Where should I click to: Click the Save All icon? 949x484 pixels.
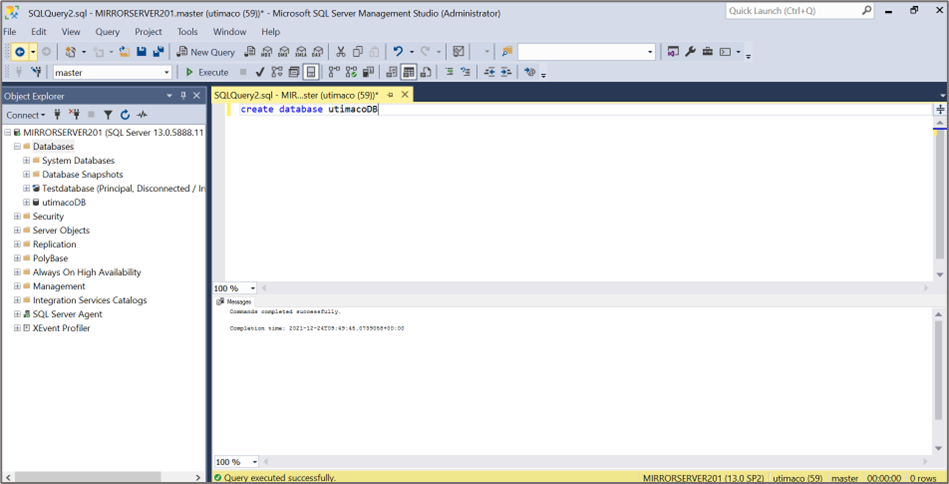click(159, 52)
